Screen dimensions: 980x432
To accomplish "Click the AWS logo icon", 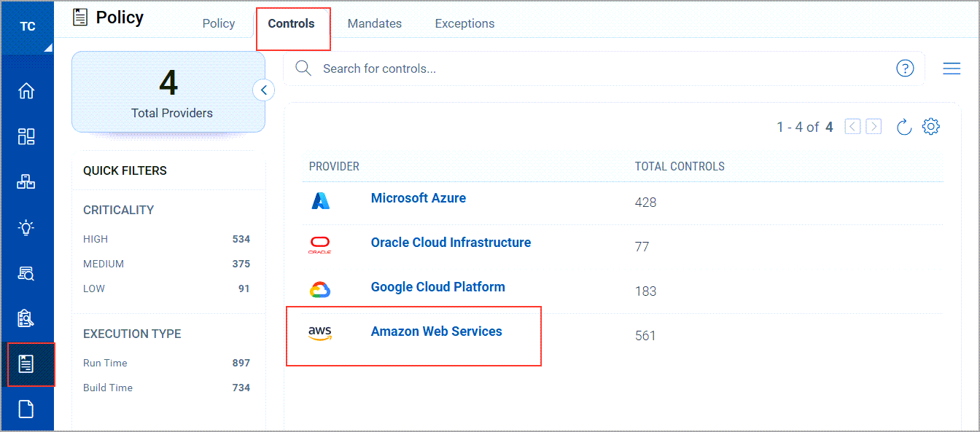I will pyautogui.click(x=319, y=334).
